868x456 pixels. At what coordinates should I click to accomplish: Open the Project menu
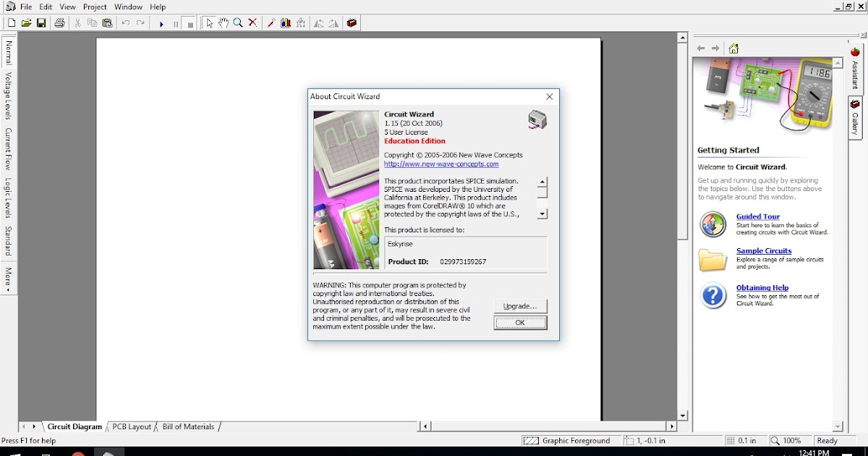95,7
